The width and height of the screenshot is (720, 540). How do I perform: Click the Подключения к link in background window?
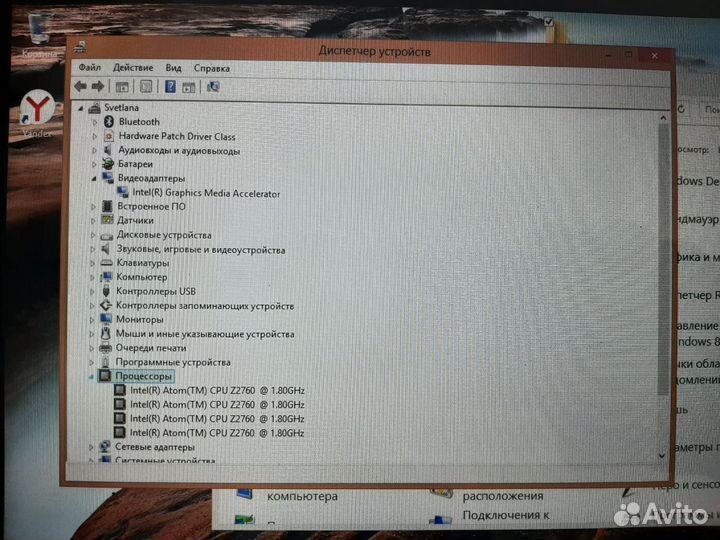[506, 515]
